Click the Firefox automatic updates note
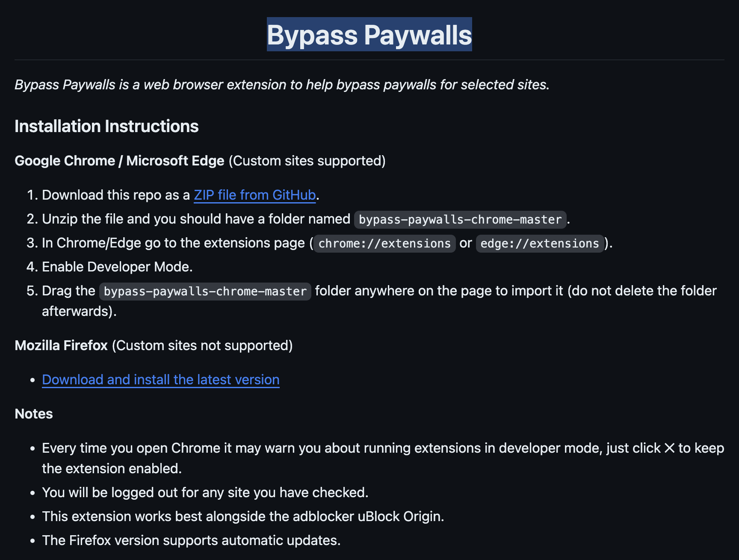Image resolution: width=739 pixels, height=560 pixels. pyautogui.click(x=191, y=540)
